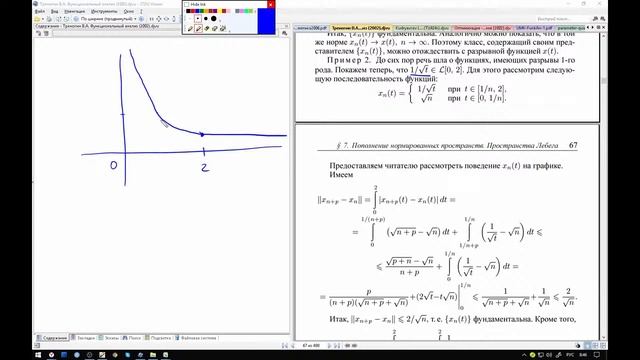Open the Вид menu
The image size is (640, 360).
pyautogui.click(x=54, y=11)
